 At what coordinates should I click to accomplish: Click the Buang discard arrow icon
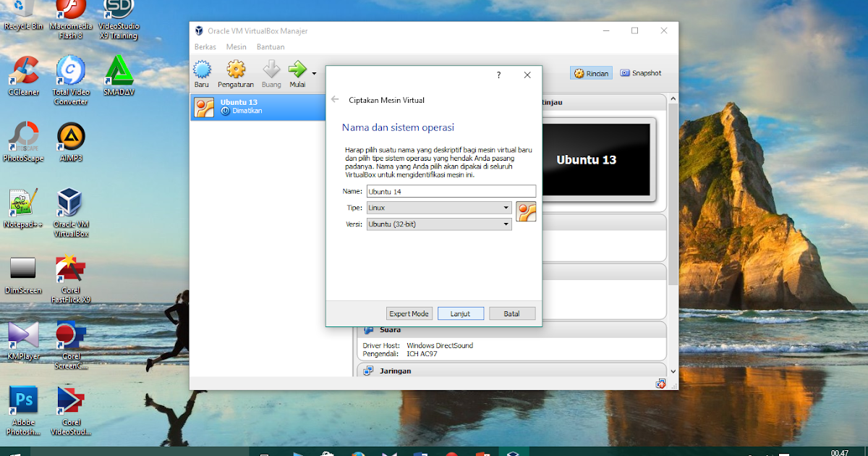[x=271, y=69]
